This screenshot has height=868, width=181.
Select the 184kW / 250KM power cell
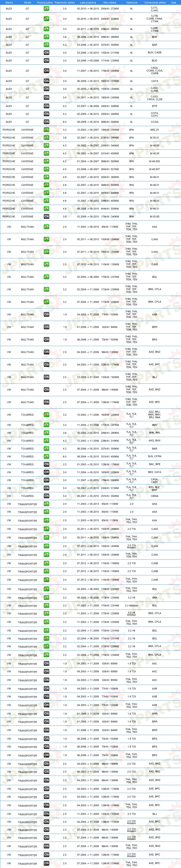pyautogui.click(x=110, y=130)
